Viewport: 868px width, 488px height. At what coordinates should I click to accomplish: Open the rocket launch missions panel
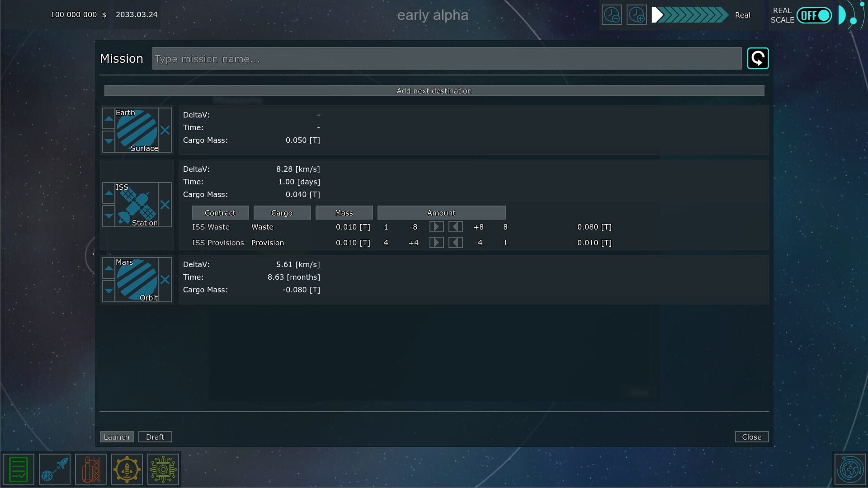pos(54,469)
